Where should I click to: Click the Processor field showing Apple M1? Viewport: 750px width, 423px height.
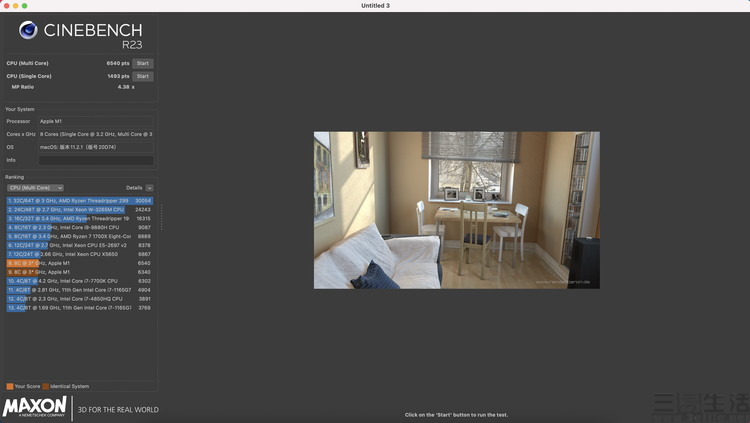click(96, 122)
